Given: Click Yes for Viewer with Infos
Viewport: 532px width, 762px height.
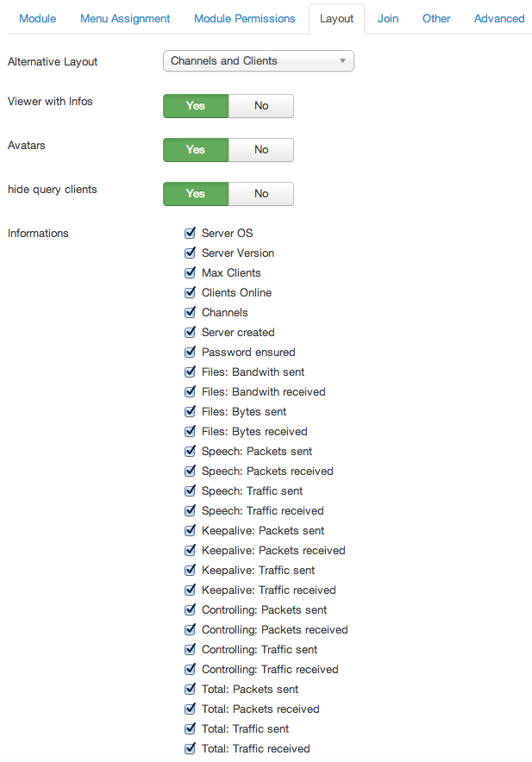Looking at the screenshot, I should pos(196,105).
